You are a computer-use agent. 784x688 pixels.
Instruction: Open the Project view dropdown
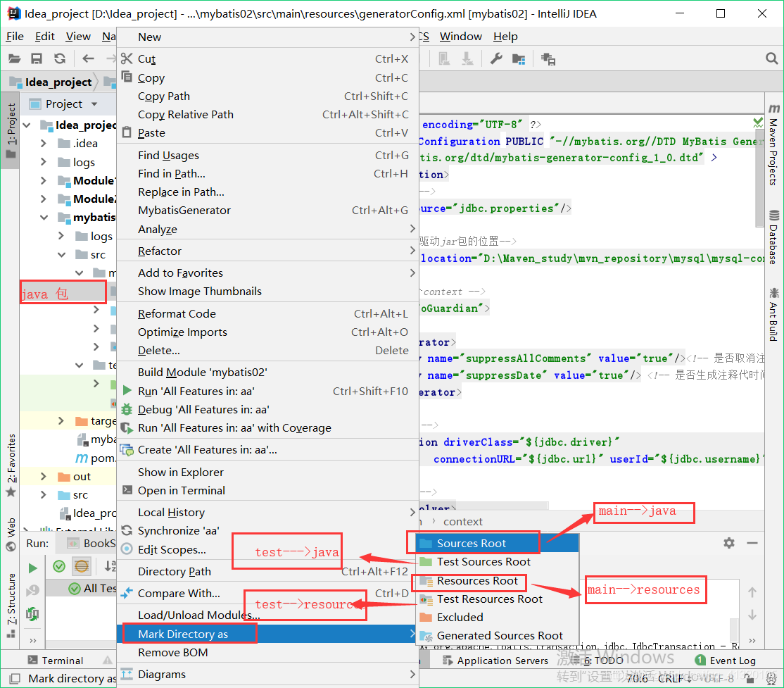pos(94,104)
